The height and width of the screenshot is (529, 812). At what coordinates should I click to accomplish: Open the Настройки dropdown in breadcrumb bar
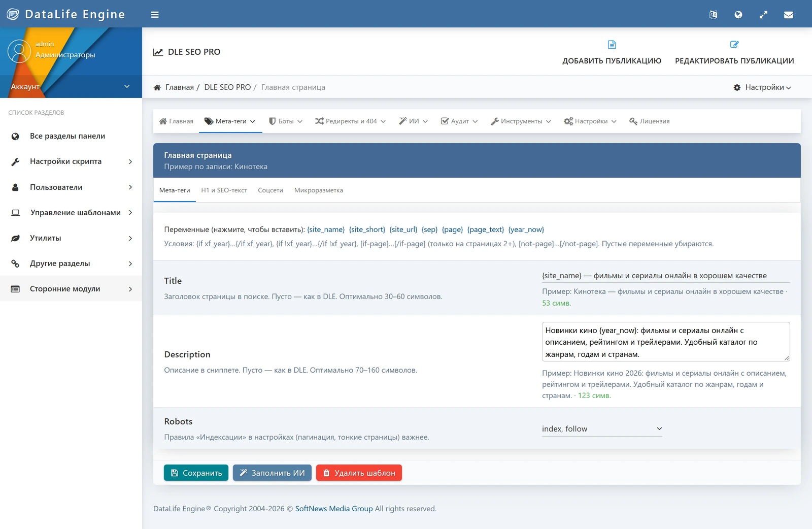[762, 87]
